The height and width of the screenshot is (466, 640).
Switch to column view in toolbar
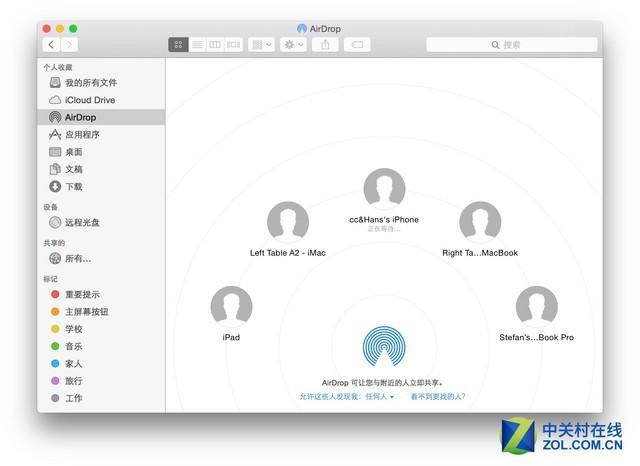[215, 45]
